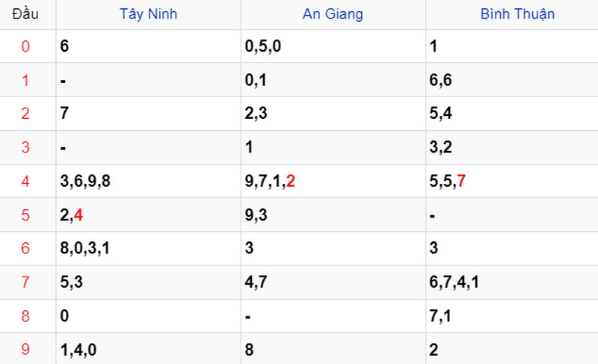Click An Giang cell showing 0,5,0

click(333, 46)
